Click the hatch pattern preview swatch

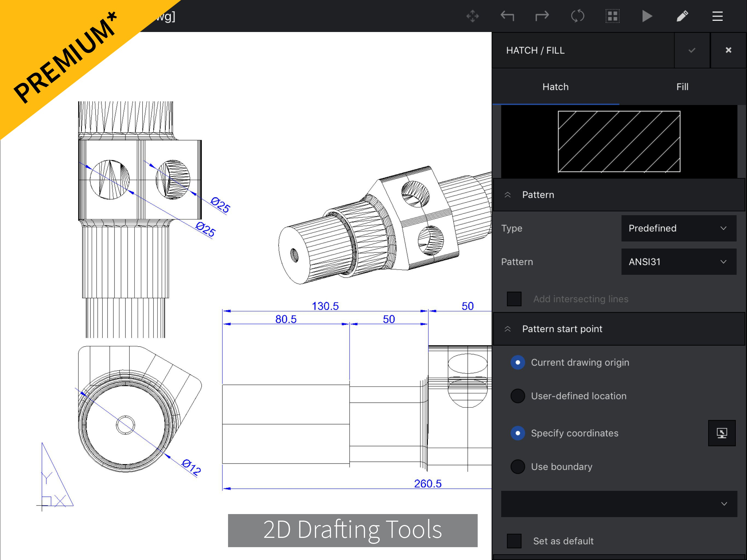619,142
